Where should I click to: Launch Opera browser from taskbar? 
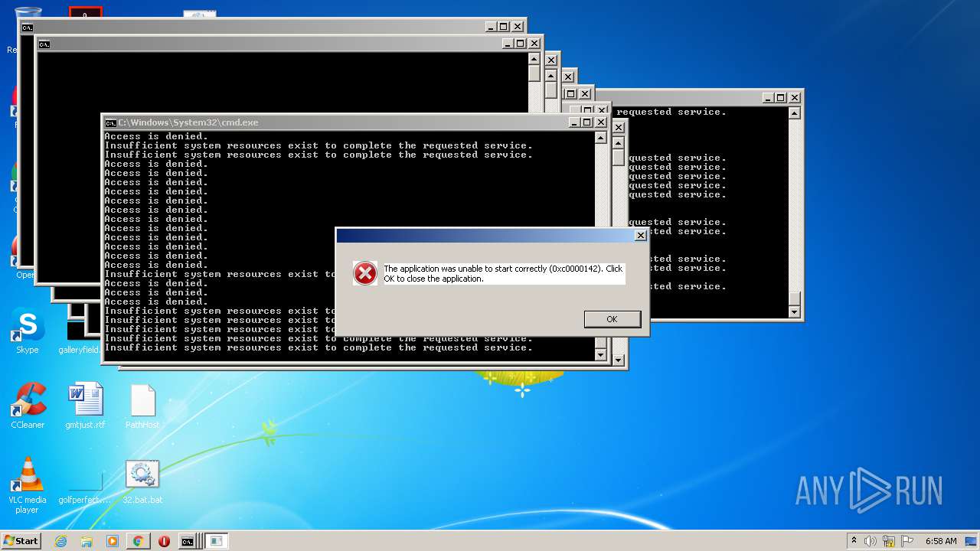pos(164,541)
